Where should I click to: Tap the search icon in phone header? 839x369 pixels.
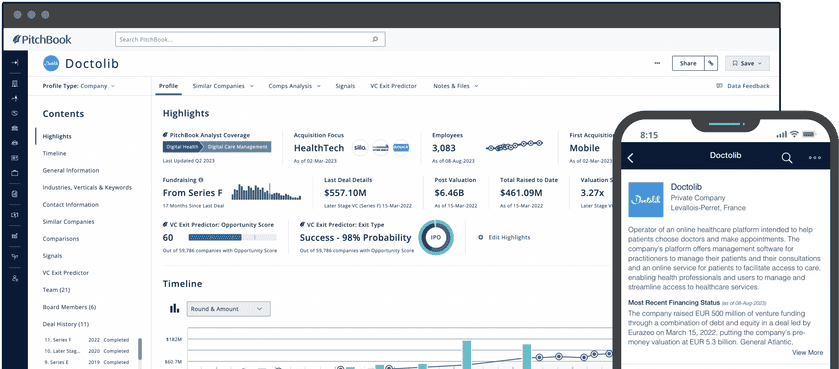coord(787,157)
